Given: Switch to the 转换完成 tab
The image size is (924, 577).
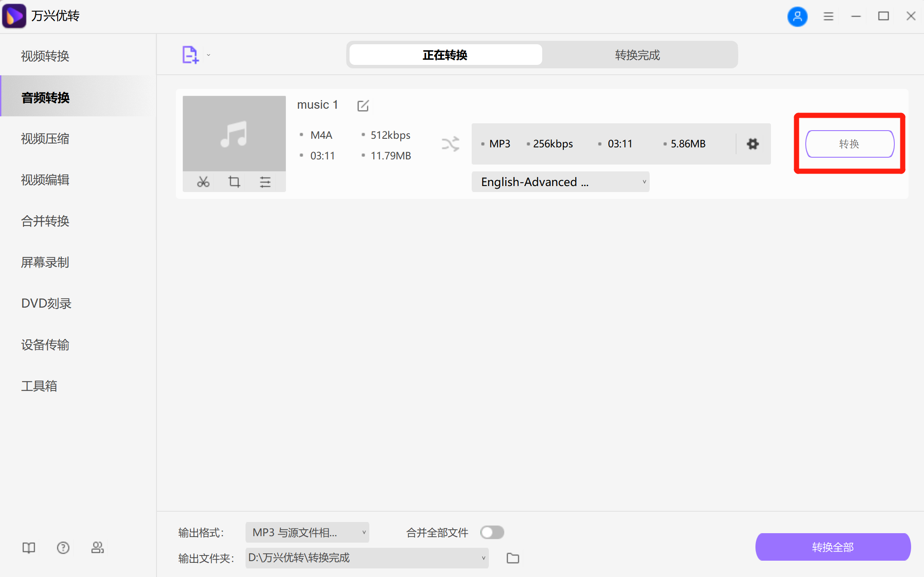Looking at the screenshot, I should click(637, 55).
